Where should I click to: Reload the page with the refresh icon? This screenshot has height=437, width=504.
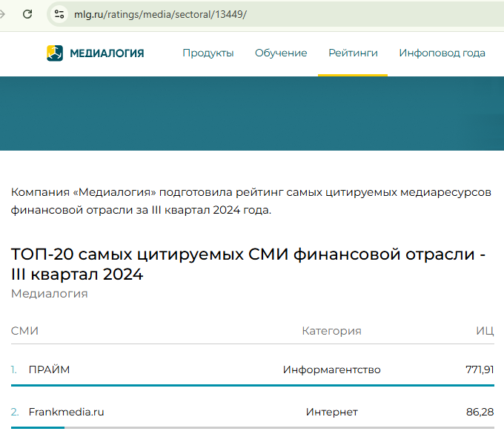coord(27,14)
